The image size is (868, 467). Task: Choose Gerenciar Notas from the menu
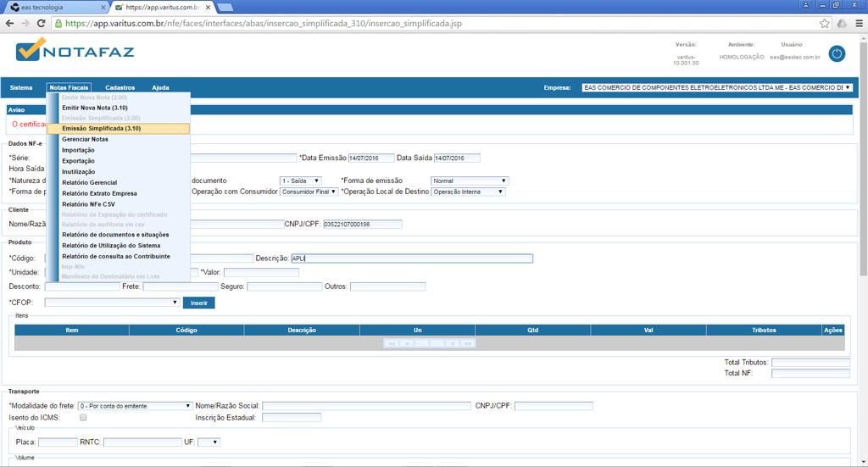click(x=85, y=139)
